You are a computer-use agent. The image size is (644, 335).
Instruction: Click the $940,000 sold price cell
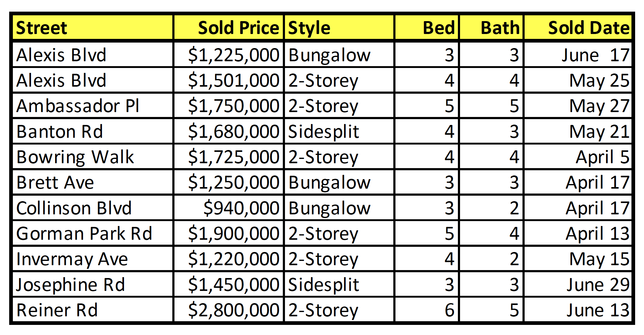[229, 208]
